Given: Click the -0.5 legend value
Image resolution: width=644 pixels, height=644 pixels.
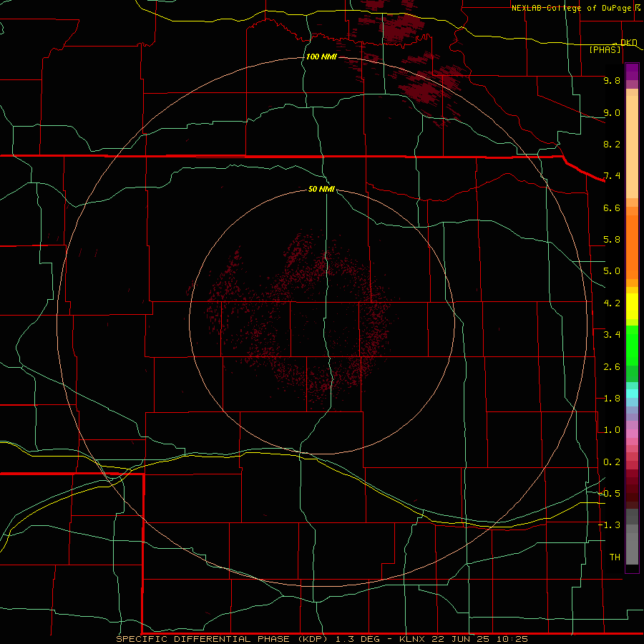Looking at the screenshot, I should tap(609, 493).
